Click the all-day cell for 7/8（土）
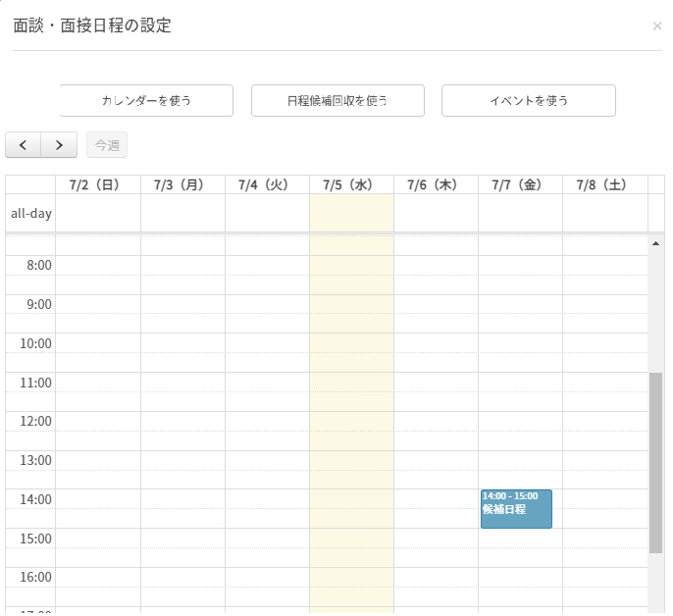The width and height of the screenshot is (673, 616). (x=604, y=212)
